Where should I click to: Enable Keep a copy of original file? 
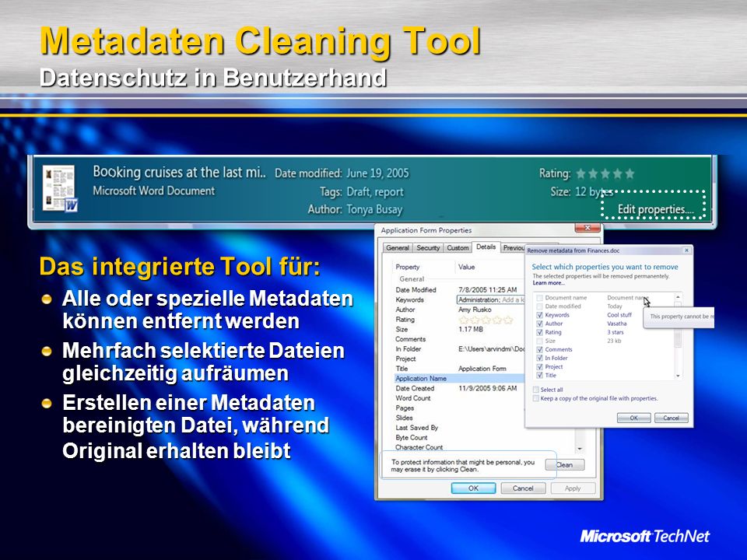(536, 398)
